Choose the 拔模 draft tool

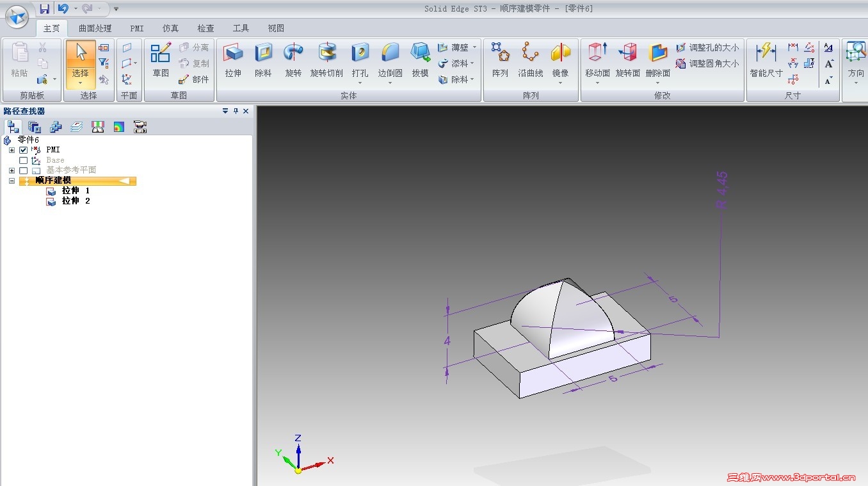click(420, 61)
